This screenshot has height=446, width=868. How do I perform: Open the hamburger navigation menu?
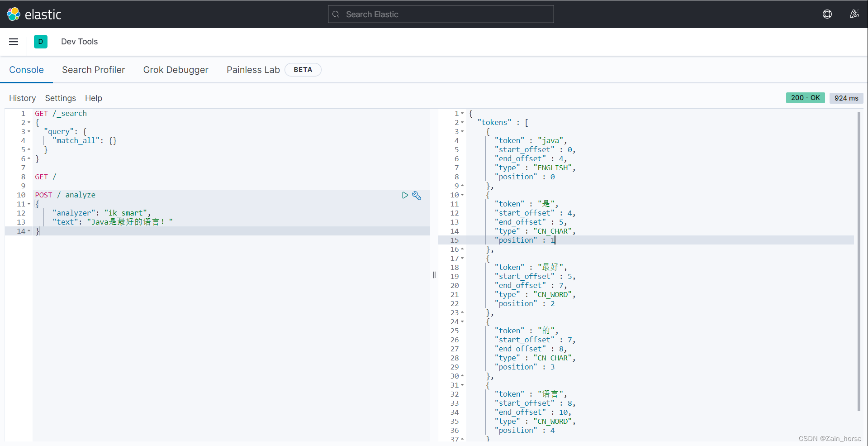coord(14,42)
